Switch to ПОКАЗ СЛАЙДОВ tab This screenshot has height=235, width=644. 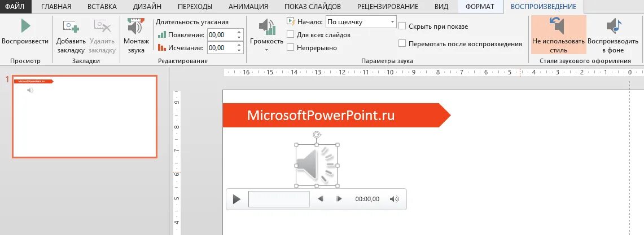(313, 7)
